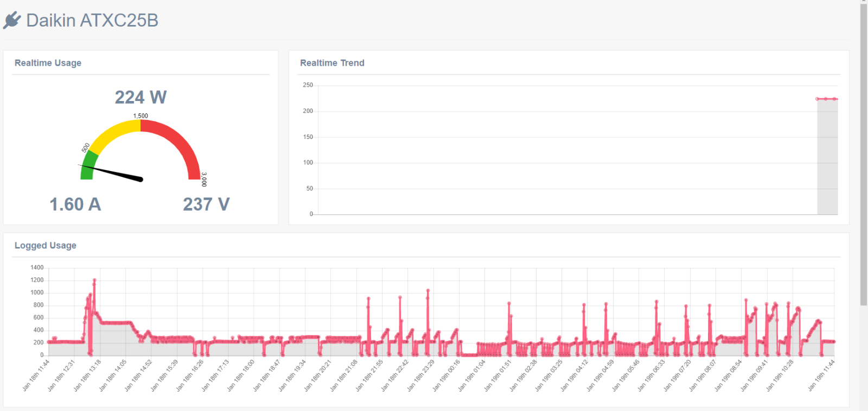868x411 pixels.
Task: Click the 1.60 A current reading
Action: [x=75, y=204]
